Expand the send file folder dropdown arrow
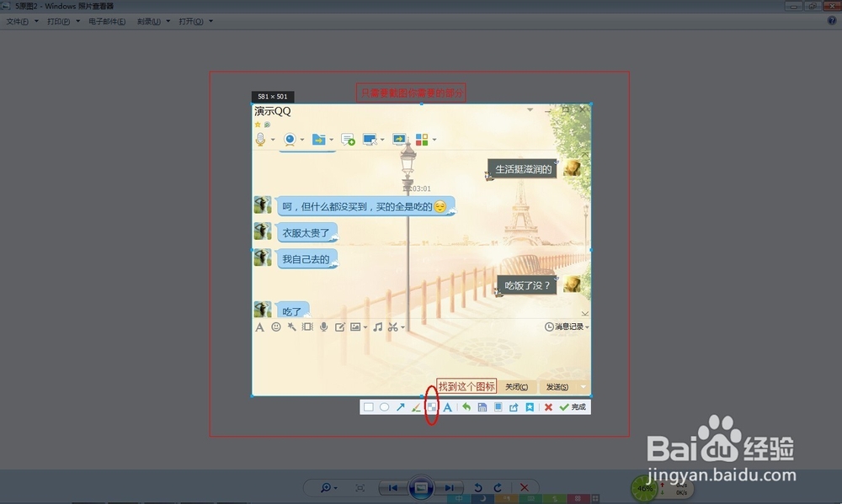This screenshot has width=842, height=504. click(x=330, y=140)
